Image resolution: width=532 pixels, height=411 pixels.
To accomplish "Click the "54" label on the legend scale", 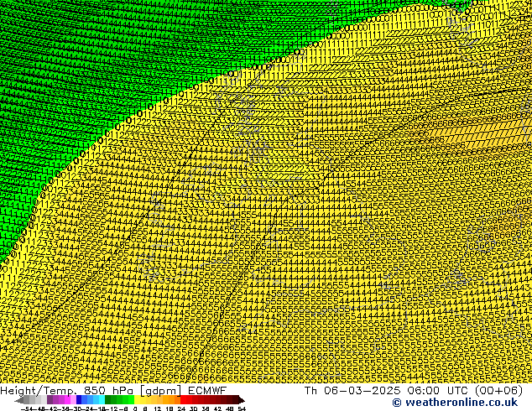I will pos(242,408).
